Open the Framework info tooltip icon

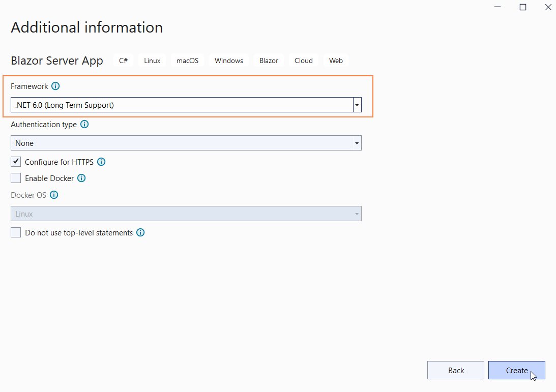[x=56, y=86]
